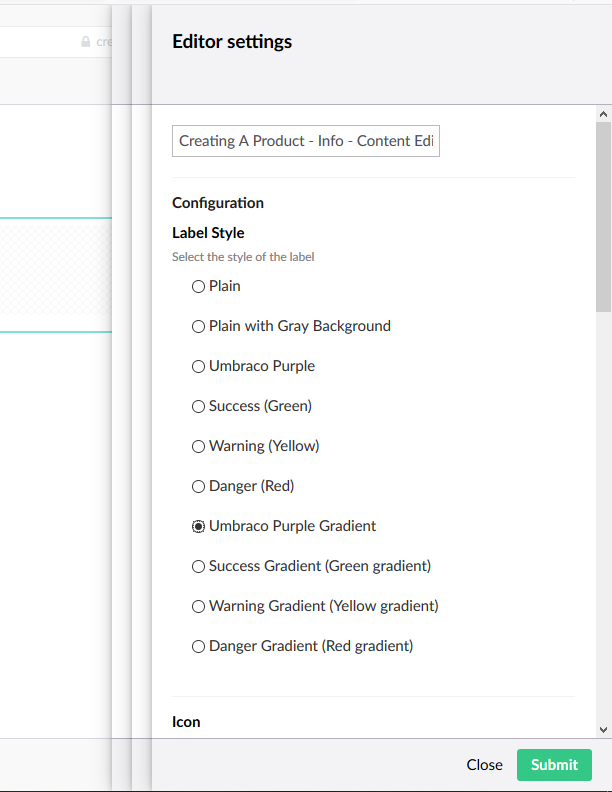Click the editor name input field
612x792 pixels.
coord(305,141)
